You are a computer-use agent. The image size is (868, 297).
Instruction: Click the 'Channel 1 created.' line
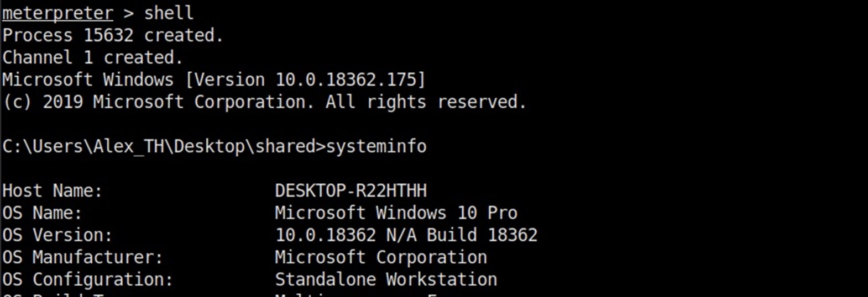tap(92, 57)
